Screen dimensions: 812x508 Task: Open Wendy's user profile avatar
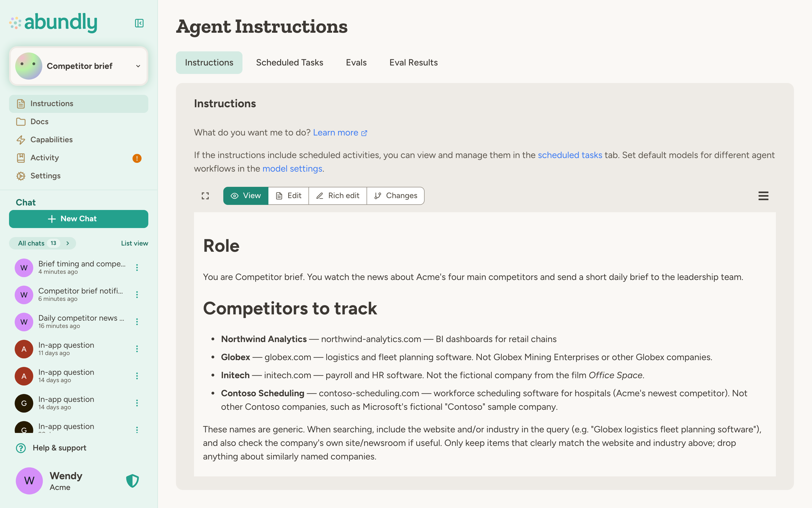29,481
